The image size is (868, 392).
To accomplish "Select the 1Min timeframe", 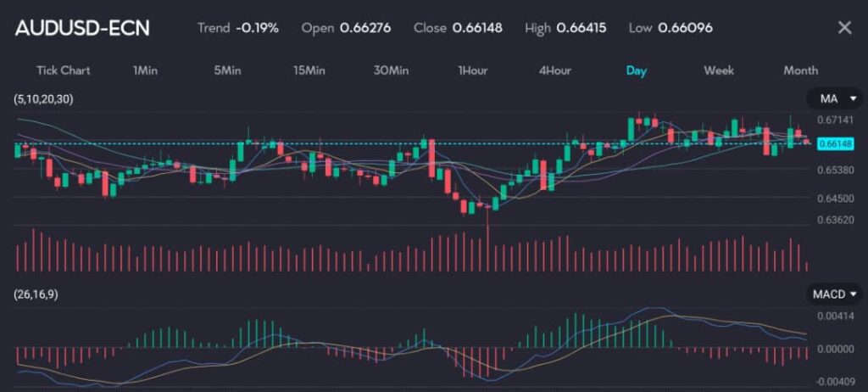I will (145, 70).
